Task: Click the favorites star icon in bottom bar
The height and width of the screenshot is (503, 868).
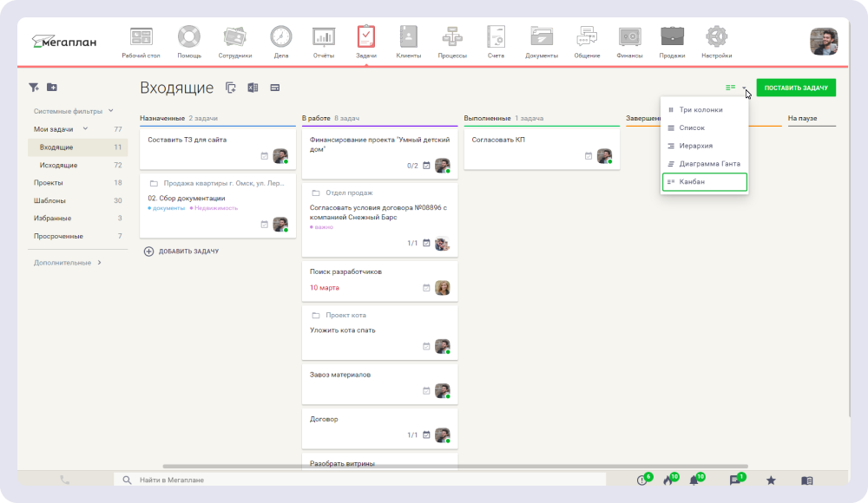Action: point(771,480)
